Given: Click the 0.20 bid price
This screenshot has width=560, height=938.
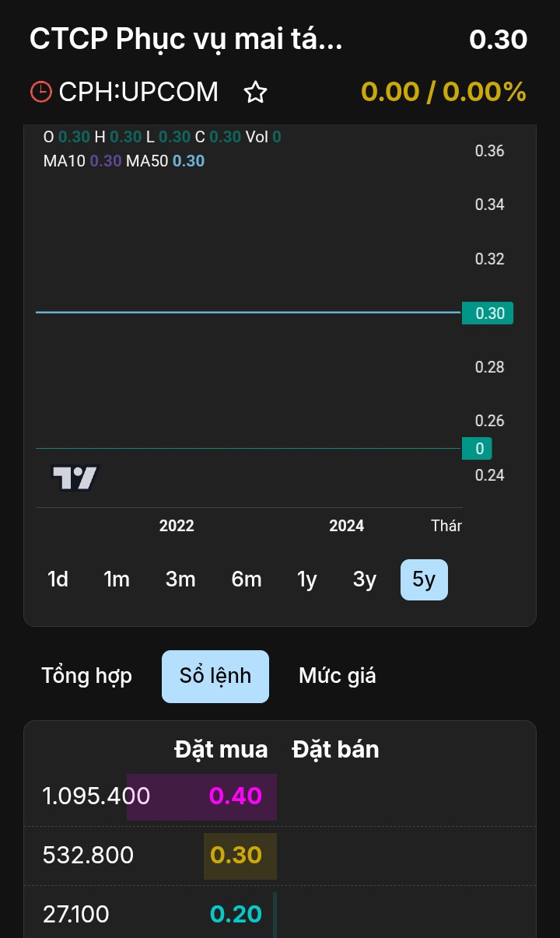Looking at the screenshot, I should click(x=236, y=915).
